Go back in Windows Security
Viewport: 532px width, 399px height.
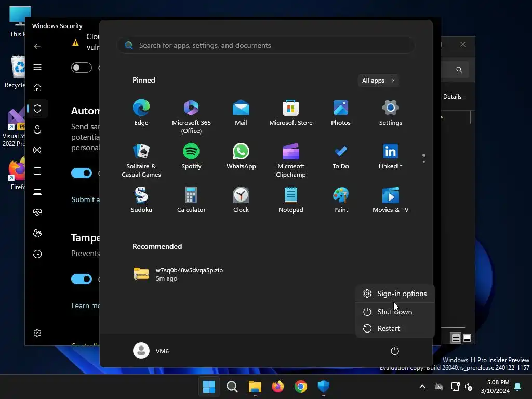37,46
